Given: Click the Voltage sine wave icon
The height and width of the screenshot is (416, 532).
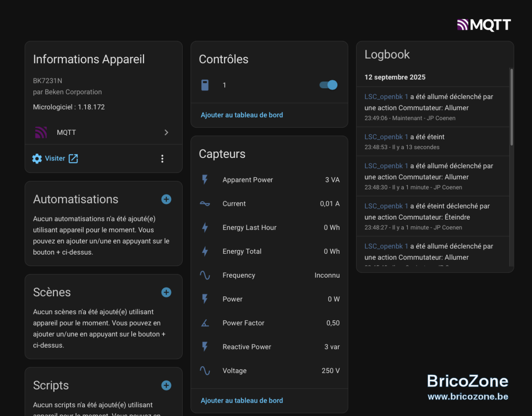Looking at the screenshot, I should (x=205, y=371).
